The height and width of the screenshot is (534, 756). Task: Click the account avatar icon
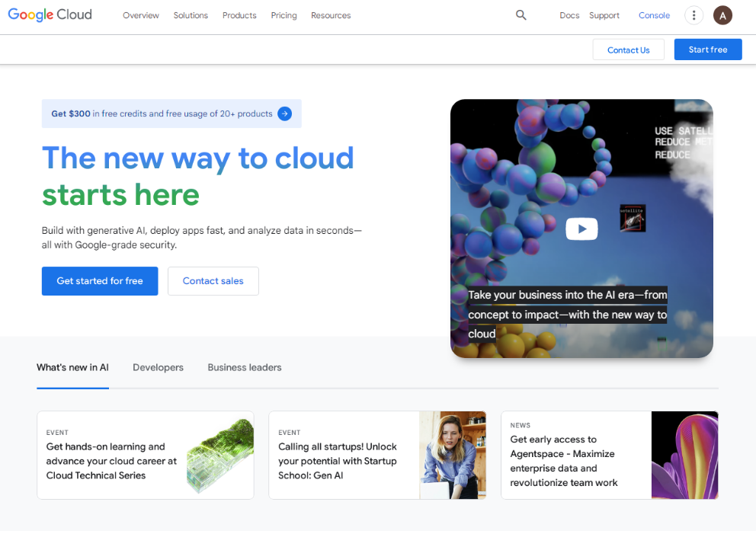(x=722, y=15)
